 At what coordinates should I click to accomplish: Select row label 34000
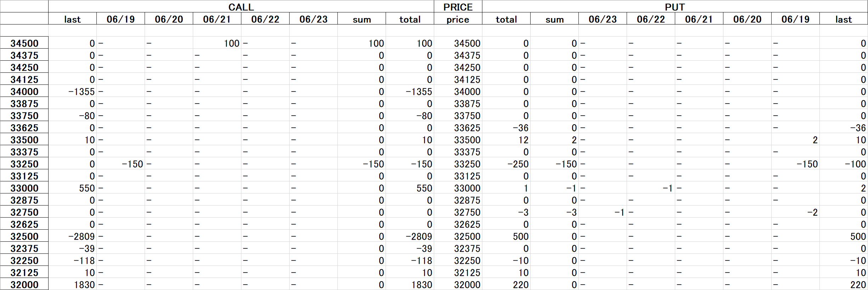click(24, 92)
